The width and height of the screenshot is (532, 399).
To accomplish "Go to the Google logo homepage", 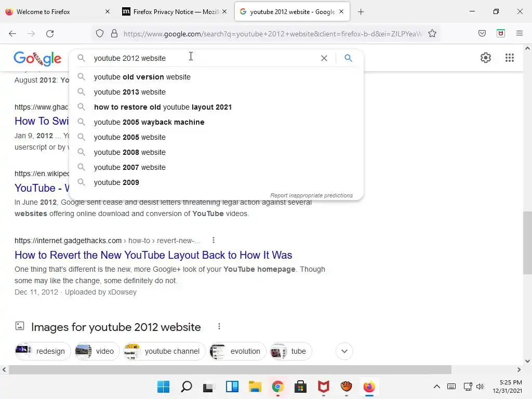I will (37, 58).
